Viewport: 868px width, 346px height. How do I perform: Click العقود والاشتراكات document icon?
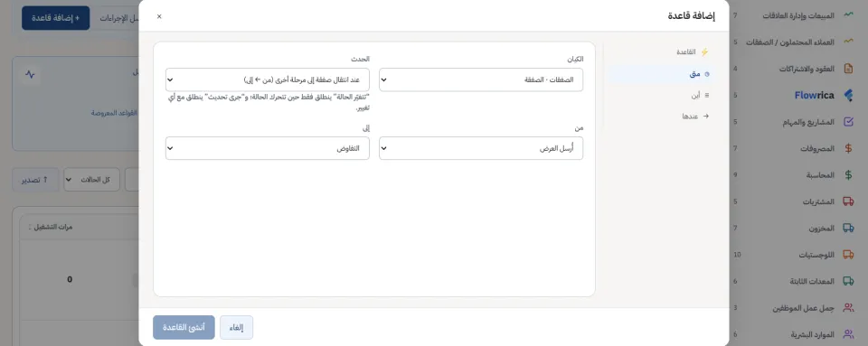tap(848, 69)
